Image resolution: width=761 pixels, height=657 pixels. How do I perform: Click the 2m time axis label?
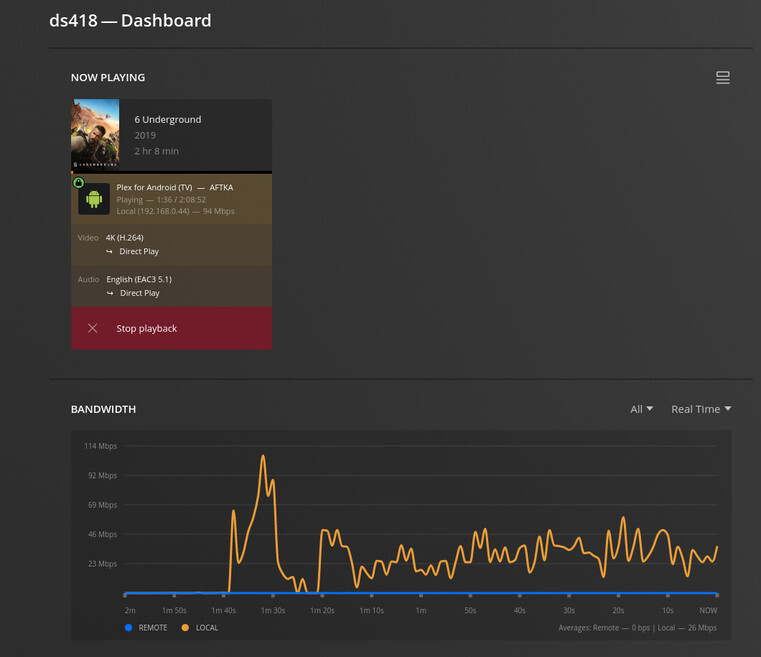pyautogui.click(x=130, y=610)
